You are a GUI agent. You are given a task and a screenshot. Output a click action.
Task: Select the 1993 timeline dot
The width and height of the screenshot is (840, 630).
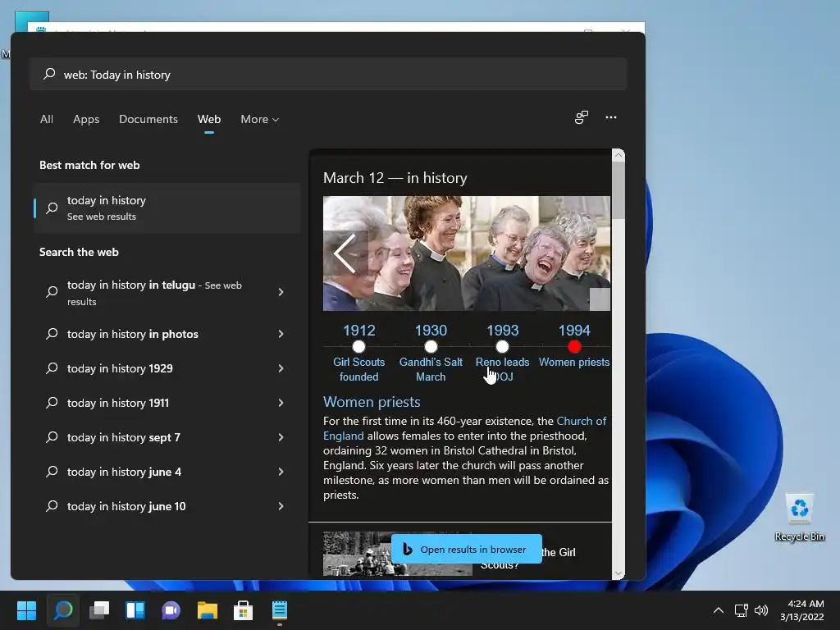point(502,347)
